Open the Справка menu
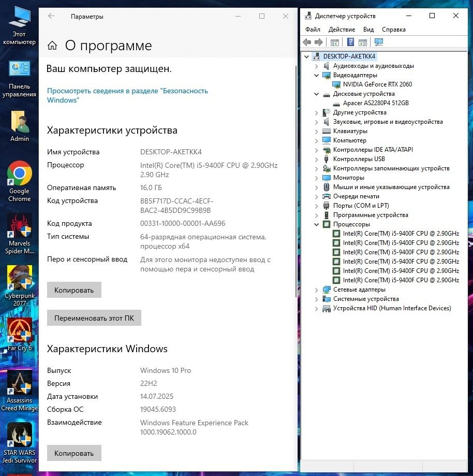Screen dimensions: 473x476 click(x=393, y=30)
